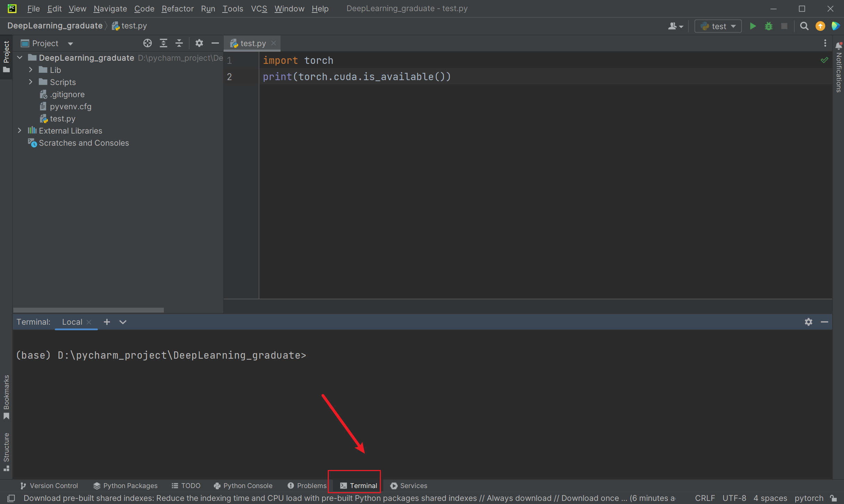Expand all items in Project panel
844x504 pixels.
164,43
